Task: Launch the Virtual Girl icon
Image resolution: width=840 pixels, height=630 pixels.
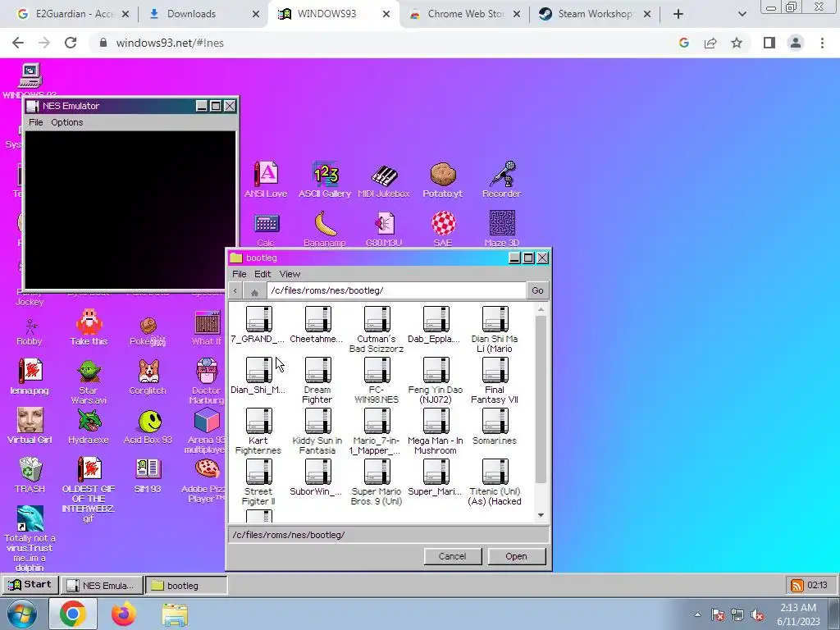Action: pyautogui.click(x=30, y=426)
